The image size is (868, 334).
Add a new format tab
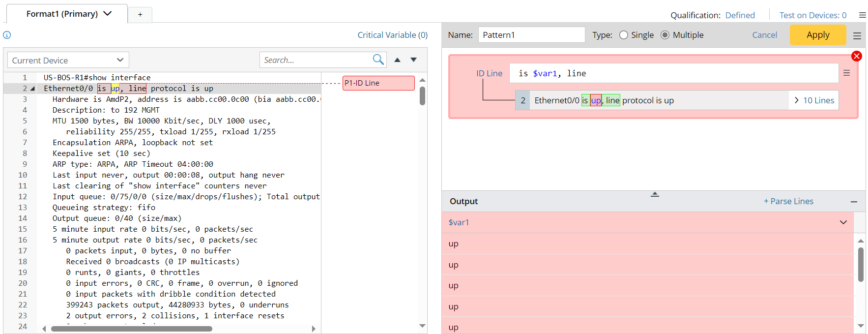pos(140,15)
